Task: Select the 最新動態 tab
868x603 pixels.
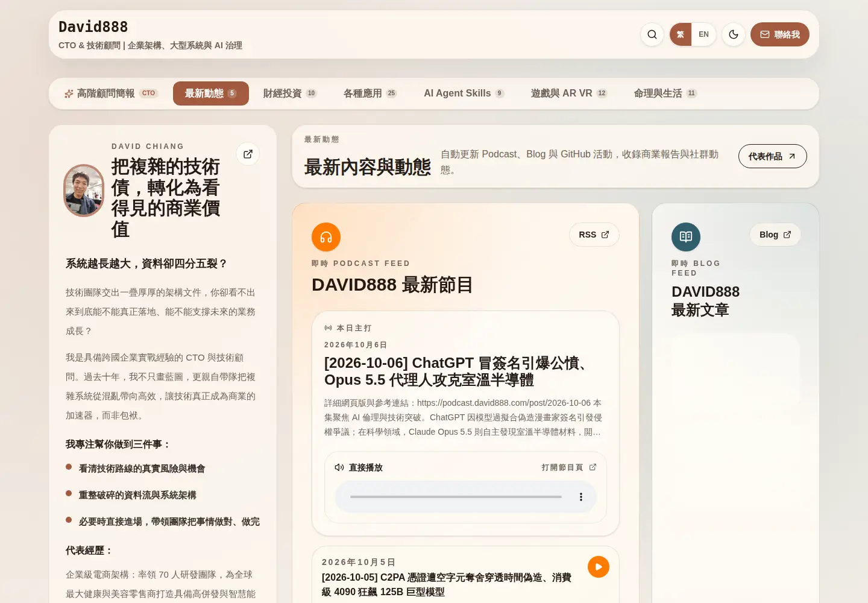Action: click(211, 93)
